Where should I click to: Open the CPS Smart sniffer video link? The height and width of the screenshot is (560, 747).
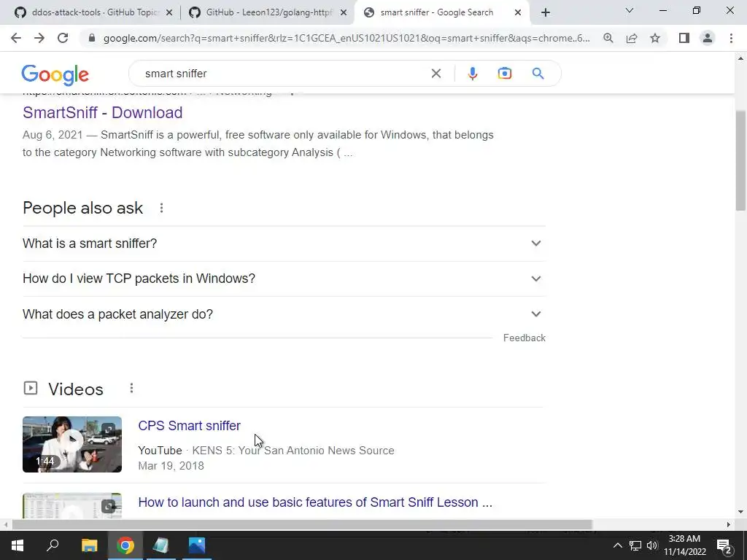click(189, 426)
